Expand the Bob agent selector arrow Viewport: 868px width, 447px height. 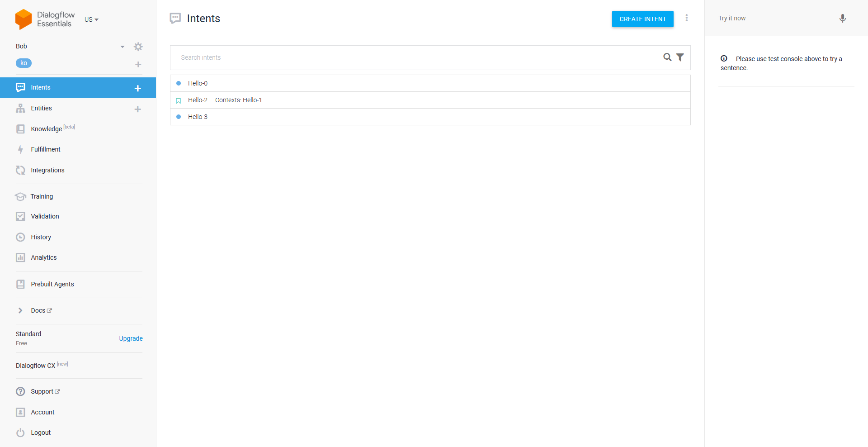pyautogui.click(x=123, y=47)
